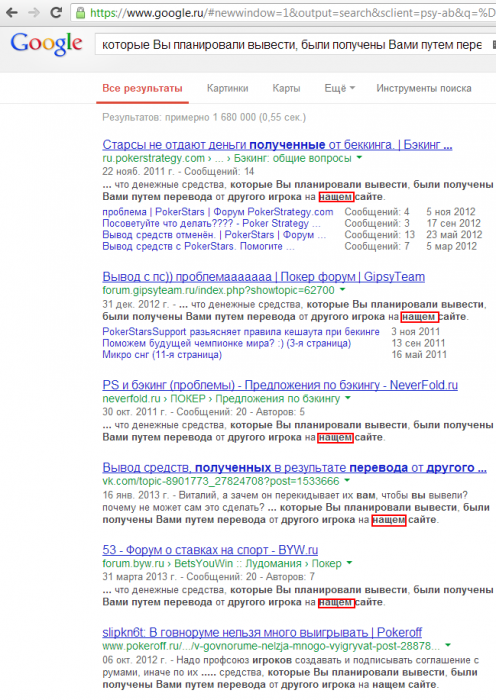The image size is (496, 700).
Task: Expand dropdown arrow beside vk.com/topic URL
Action: click(347, 481)
